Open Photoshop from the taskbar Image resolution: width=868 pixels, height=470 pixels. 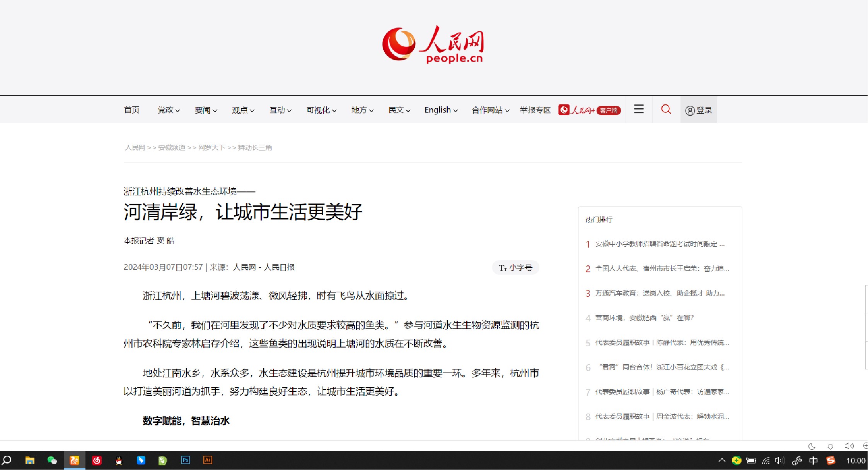186,460
